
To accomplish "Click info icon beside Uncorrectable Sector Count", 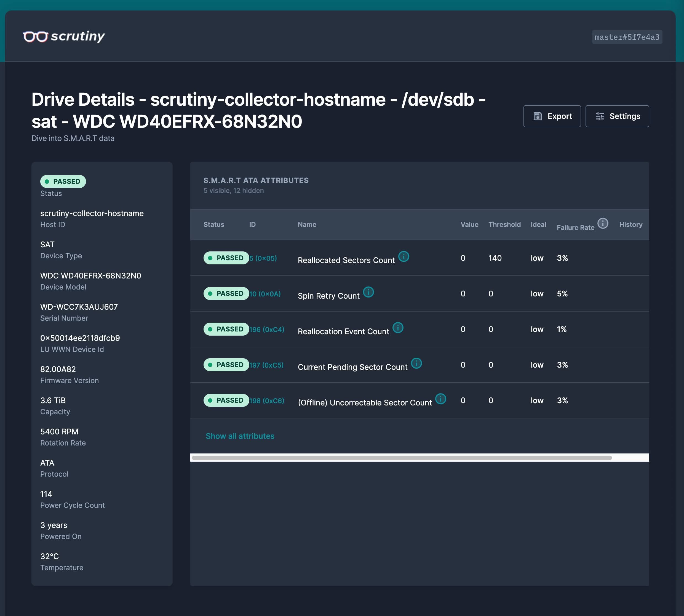I will 440,399.
